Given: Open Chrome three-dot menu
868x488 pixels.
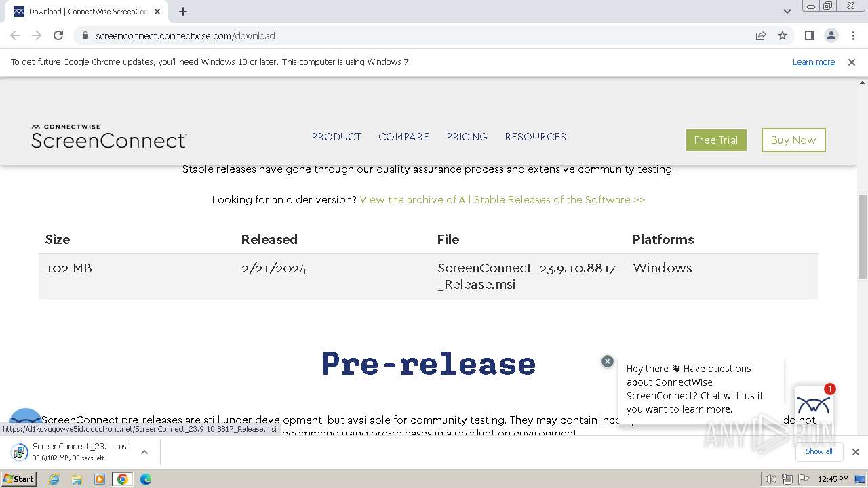Looking at the screenshot, I should (852, 35).
